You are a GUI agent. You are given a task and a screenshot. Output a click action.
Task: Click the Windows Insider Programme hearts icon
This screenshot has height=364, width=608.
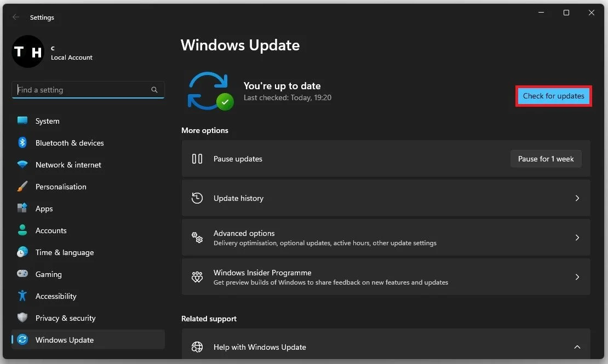pyautogui.click(x=197, y=277)
